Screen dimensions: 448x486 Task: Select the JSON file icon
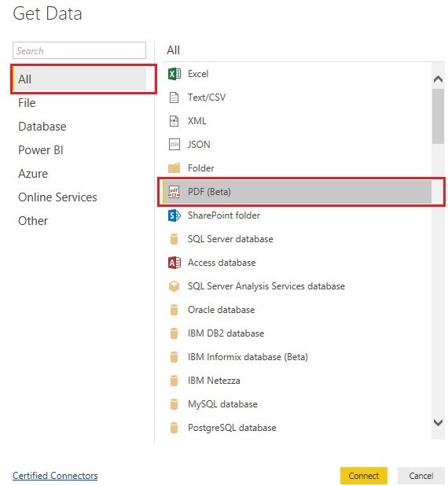[x=174, y=145]
